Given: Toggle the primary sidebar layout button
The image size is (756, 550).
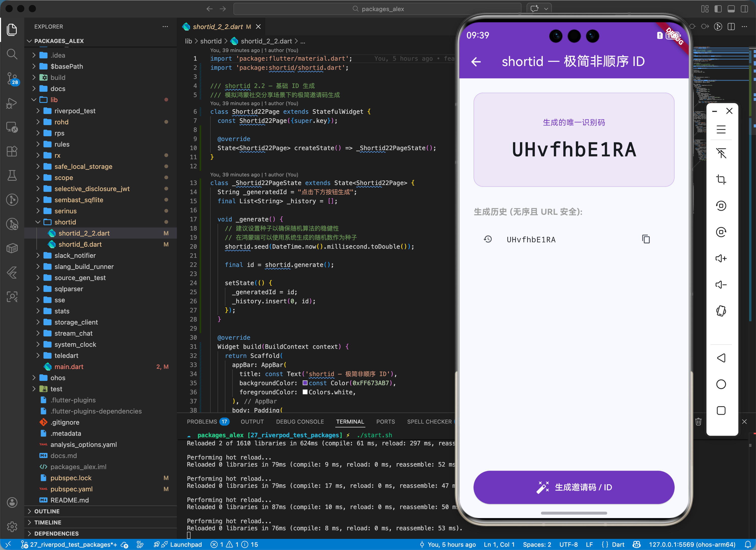Looking at the screenshot, I should [x=718, y=9].
